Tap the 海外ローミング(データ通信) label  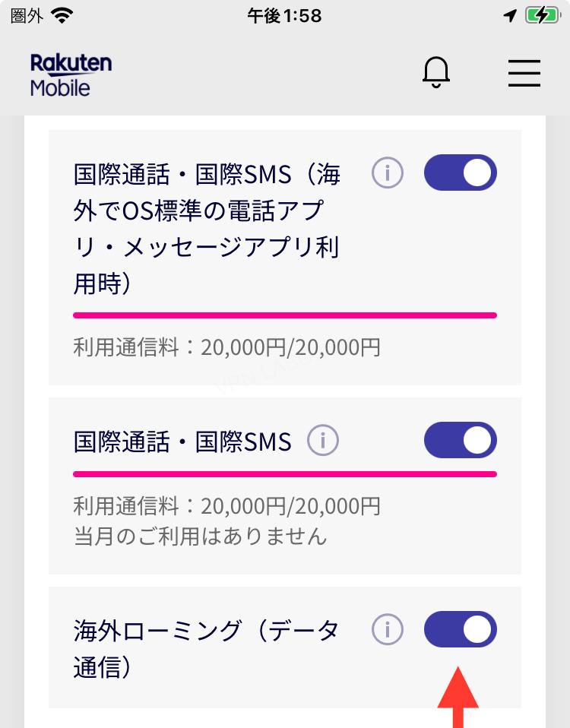tap(206, 648)
